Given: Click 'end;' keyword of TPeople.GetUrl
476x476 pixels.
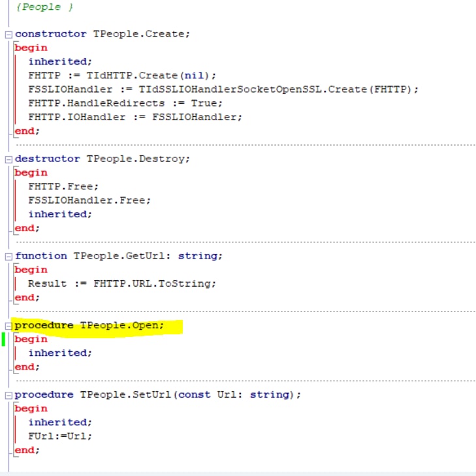Looking at the screenshot, I should click(27, 298).
